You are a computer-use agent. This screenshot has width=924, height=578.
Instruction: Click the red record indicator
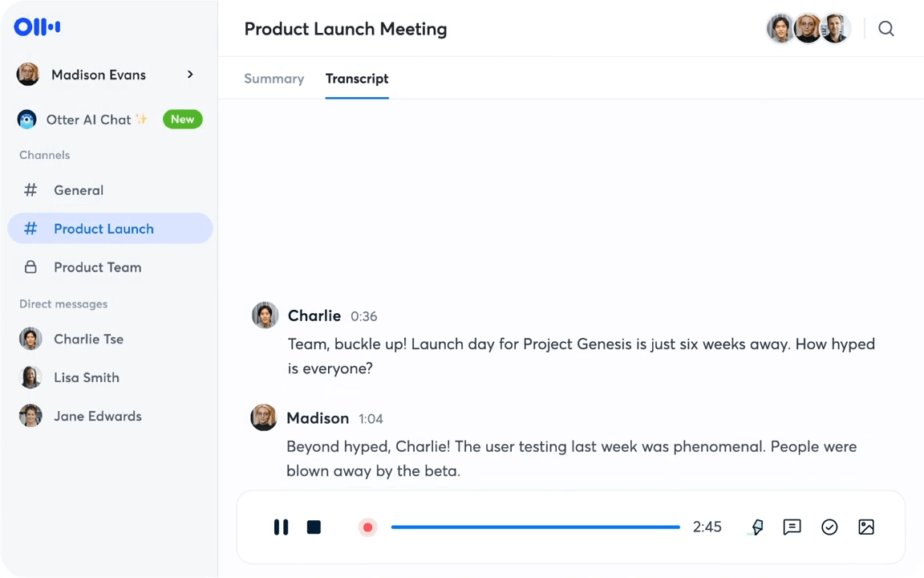point(367,527)
